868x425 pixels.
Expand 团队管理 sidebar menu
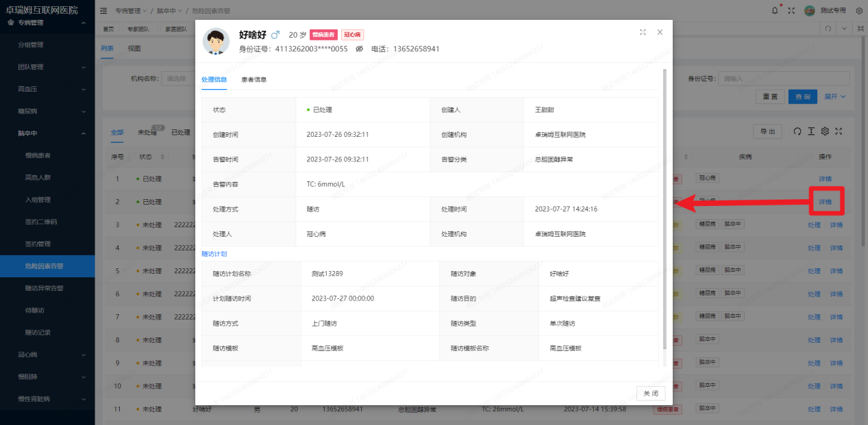47,67
